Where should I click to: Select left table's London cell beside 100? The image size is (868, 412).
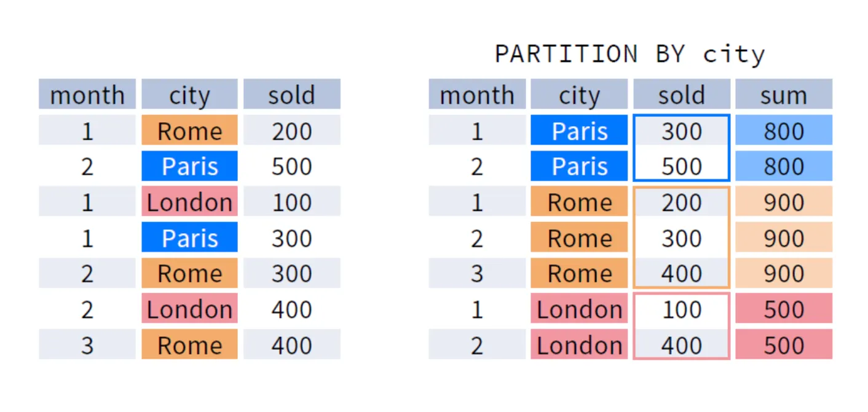[189, 202]
